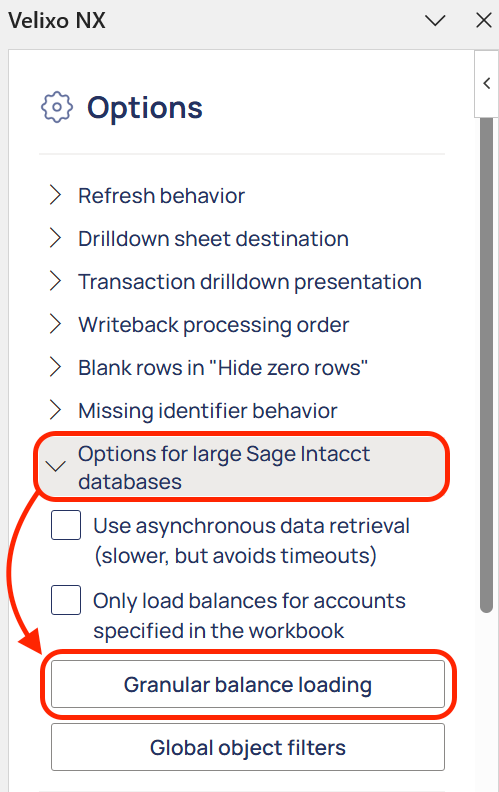Check Only load balances for accounts specified
The image size is (499, 792).
[x=66, y=600]
